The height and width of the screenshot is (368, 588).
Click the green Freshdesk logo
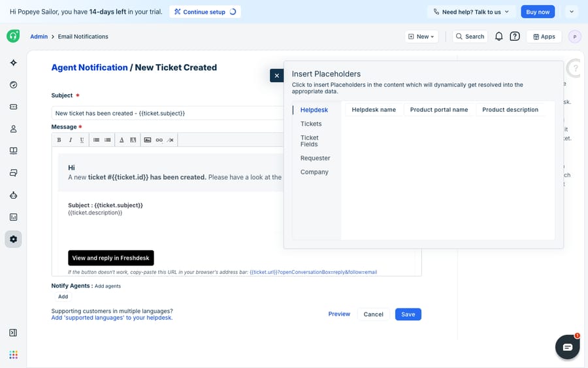click(x=13, y=36)
